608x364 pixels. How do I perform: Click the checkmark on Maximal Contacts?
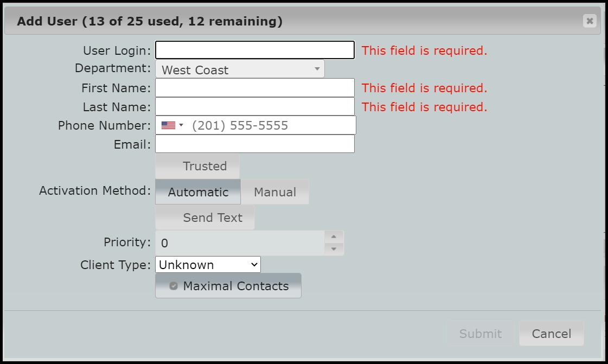[174, 285]
